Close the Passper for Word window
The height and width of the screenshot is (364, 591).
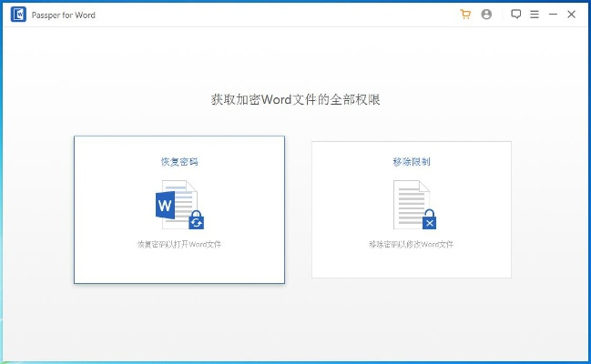pos(571,15)
